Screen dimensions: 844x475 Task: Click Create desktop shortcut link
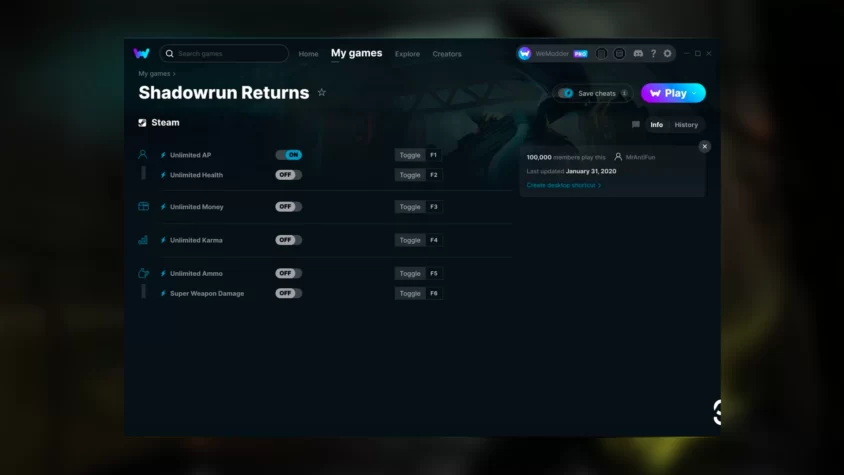[564, 185]
